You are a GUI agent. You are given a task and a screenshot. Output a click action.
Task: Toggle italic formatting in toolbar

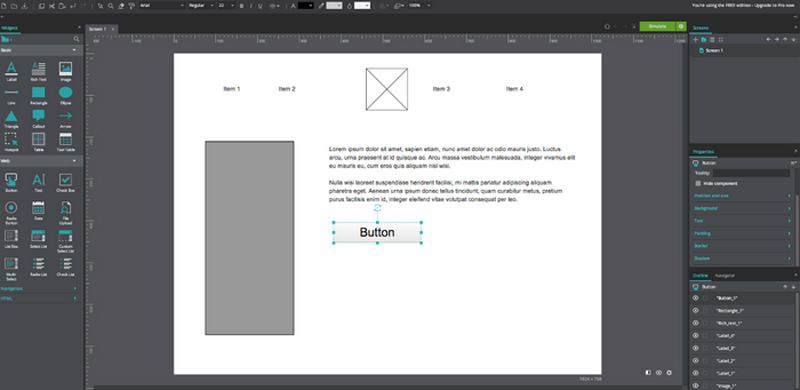tap(251, 6)
